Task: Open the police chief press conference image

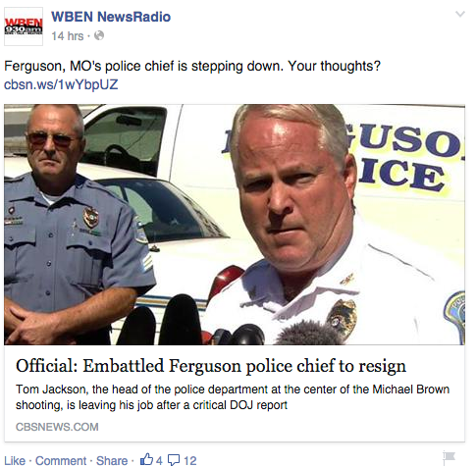Action: (235, 225)
